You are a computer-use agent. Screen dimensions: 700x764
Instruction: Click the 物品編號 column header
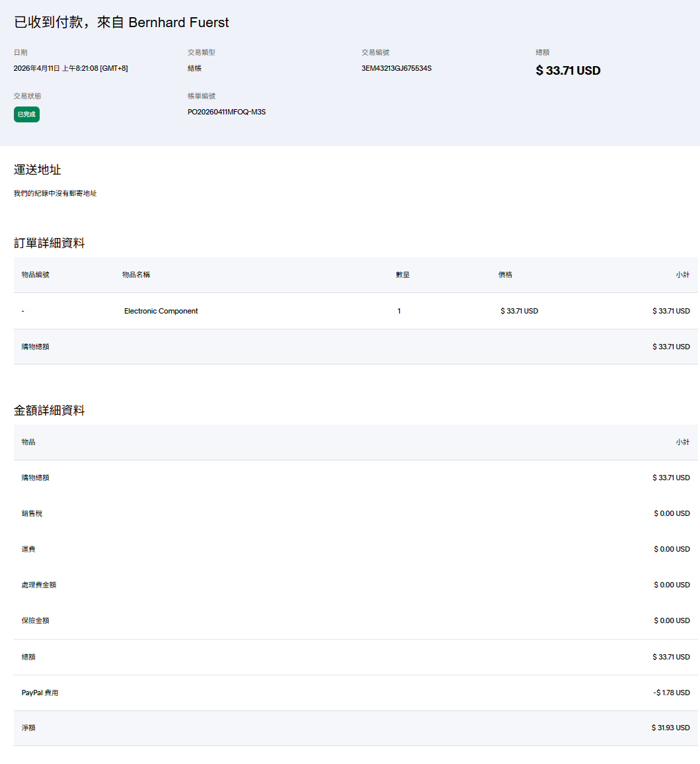point(35,275)
